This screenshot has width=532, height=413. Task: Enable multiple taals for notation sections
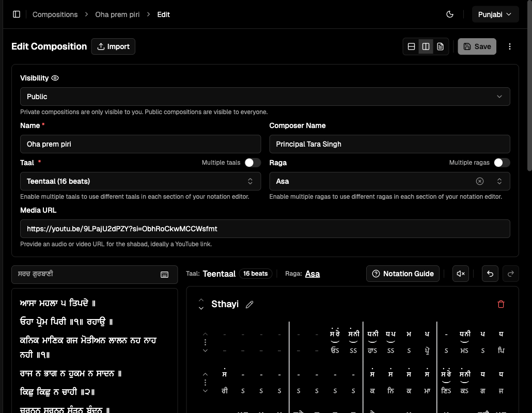253,162
